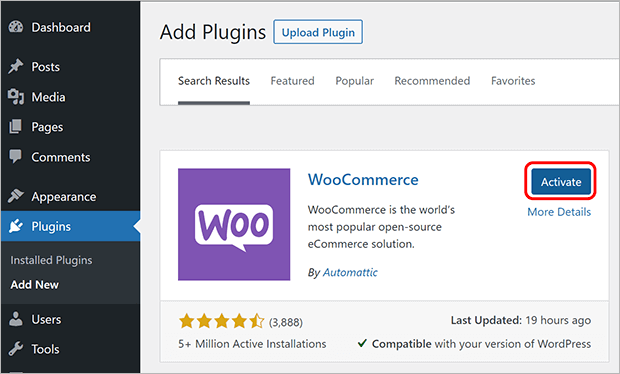Image resolution: width=620 pixels, height=374 pixels.
Task: Select the Recommended tab
Action: click(432, 81)
